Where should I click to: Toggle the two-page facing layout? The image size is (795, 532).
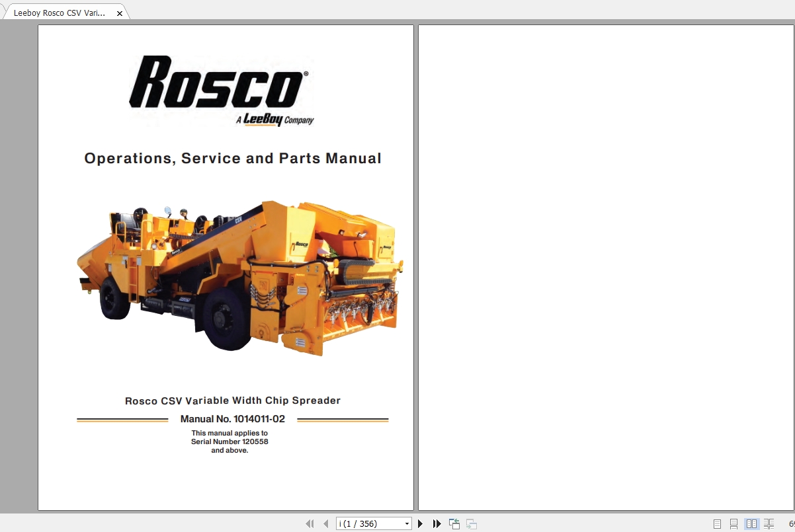click(x=752, y=523)
